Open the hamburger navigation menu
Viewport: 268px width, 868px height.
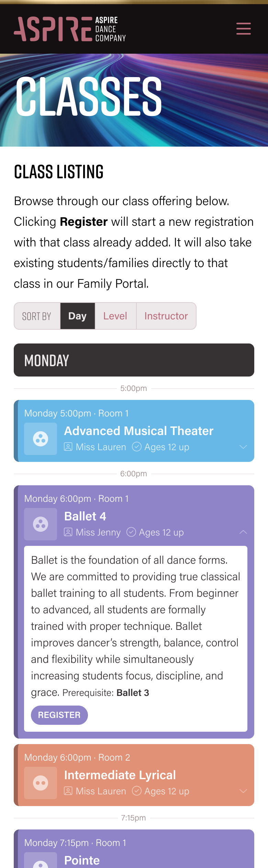point(244,29)
